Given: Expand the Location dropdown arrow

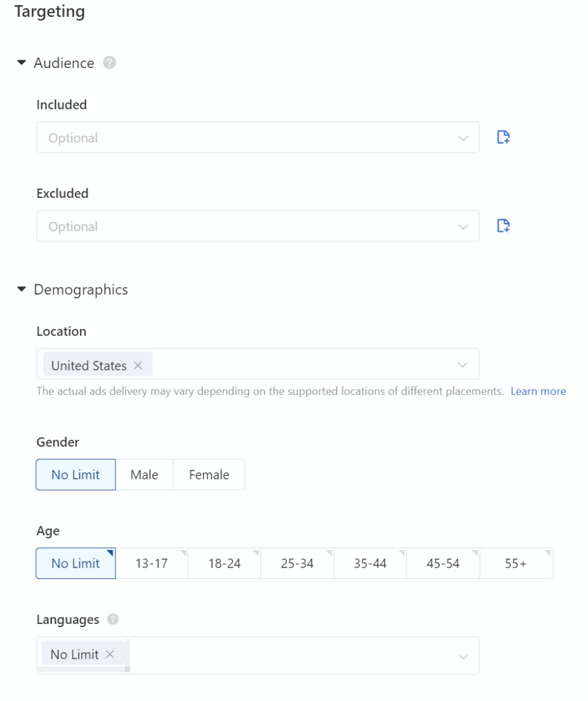Looking at the screenshot, I should (x=462, y=365).
